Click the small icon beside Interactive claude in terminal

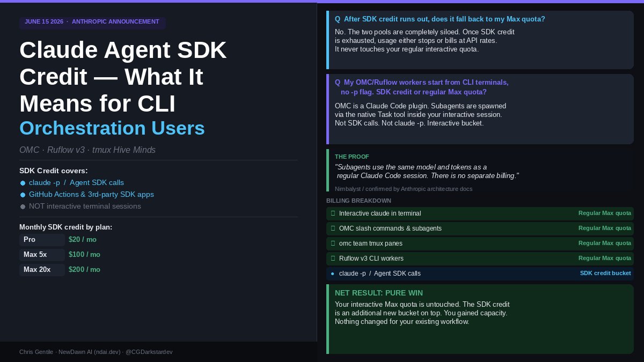tap(333, 213)
